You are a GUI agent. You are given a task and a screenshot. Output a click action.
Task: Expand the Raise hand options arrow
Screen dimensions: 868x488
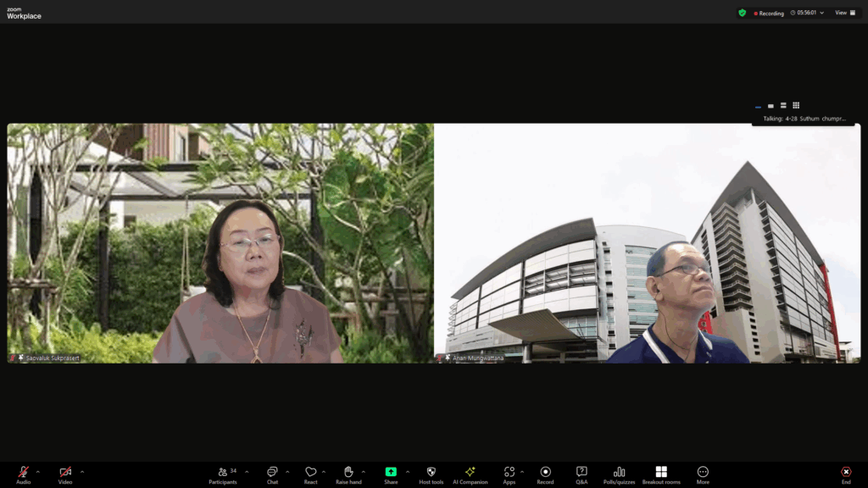[363, 472]
